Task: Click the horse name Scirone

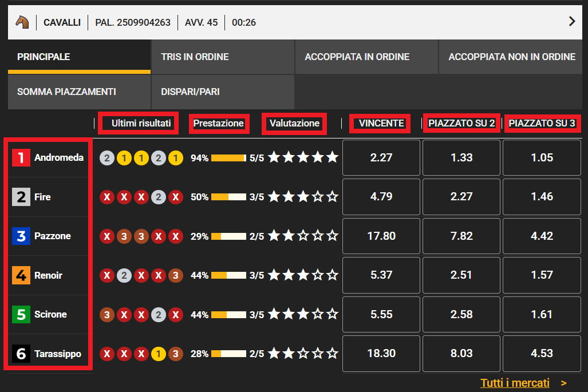Action: click(x=50, y=314)
